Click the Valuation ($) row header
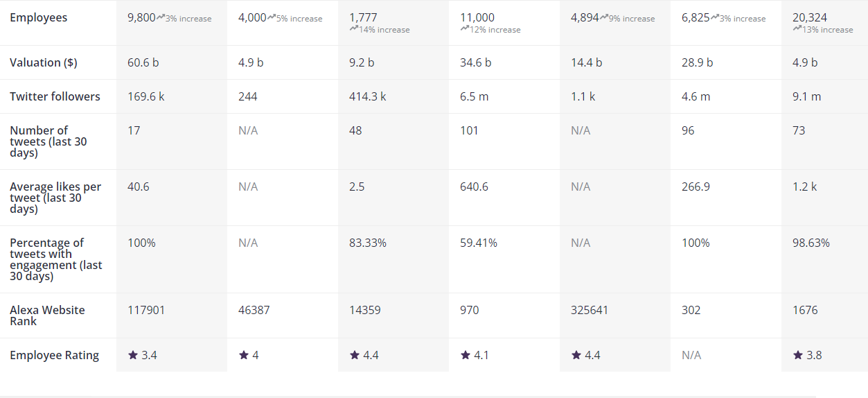 [44, 62]
